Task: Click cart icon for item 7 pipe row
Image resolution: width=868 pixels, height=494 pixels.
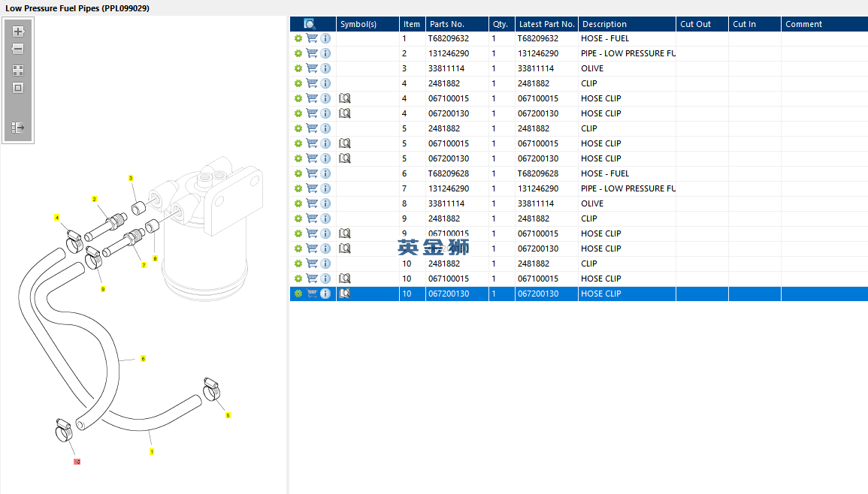Action: pos(312,188)
